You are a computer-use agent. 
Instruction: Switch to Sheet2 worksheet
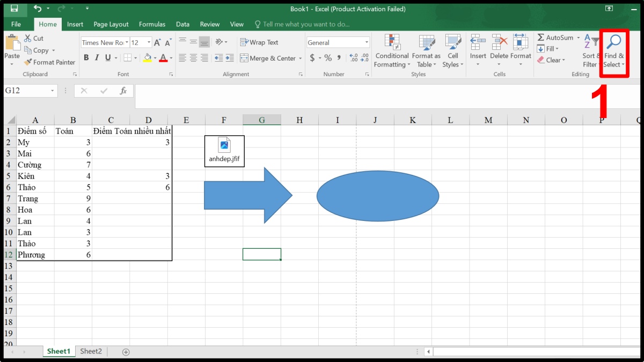(x=91, y=351)
